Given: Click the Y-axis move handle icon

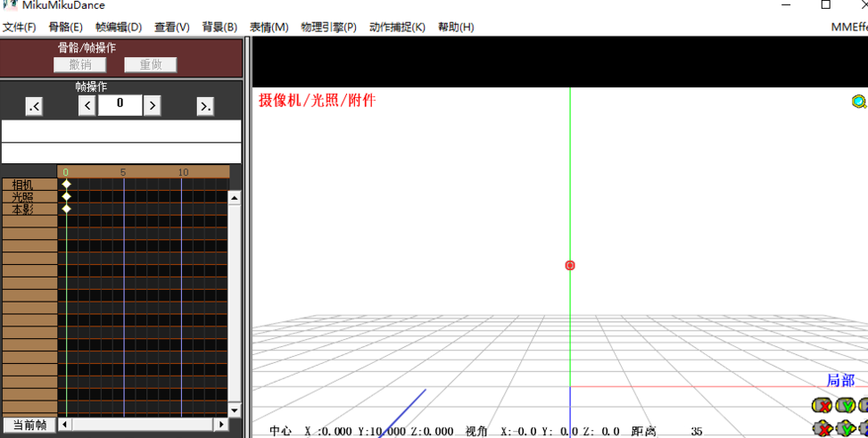Looking at the screenshot, I should coord(846,428).
